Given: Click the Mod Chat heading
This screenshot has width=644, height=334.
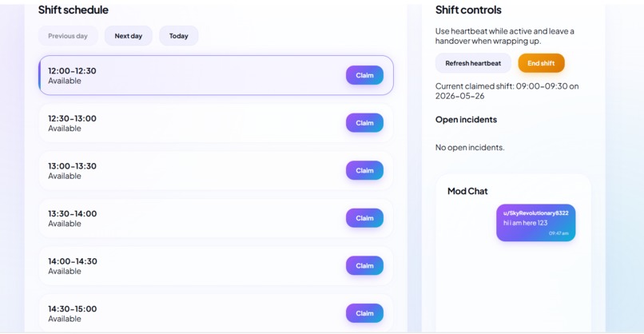Looking at the screenshot, I should point(467,191).
